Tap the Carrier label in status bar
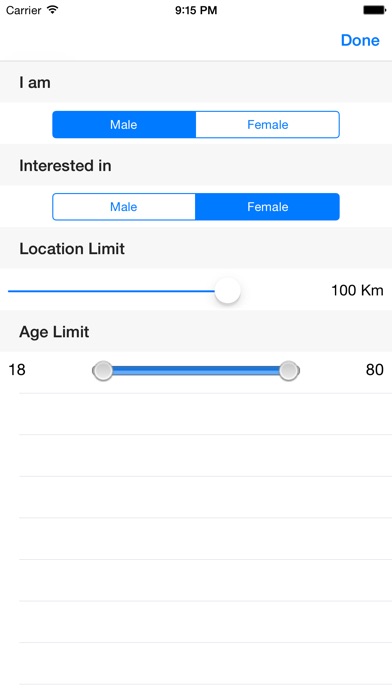 tap(23, 10)
